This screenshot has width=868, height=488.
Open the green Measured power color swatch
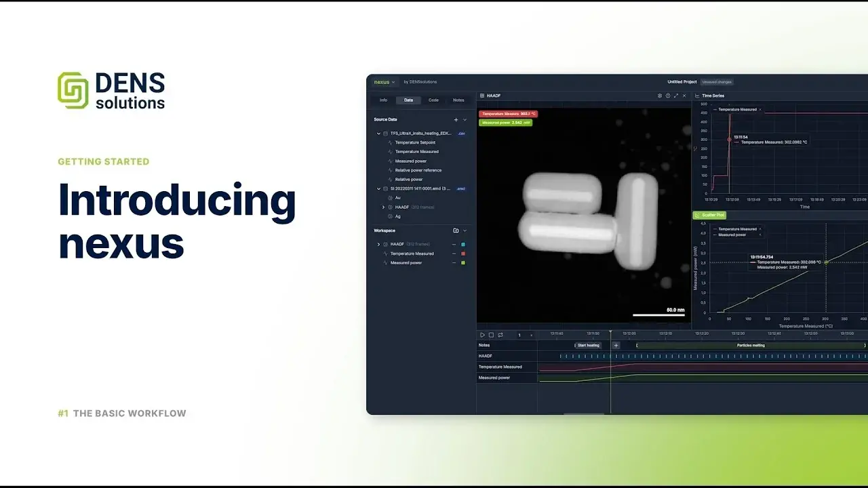(x=463, y=262)
